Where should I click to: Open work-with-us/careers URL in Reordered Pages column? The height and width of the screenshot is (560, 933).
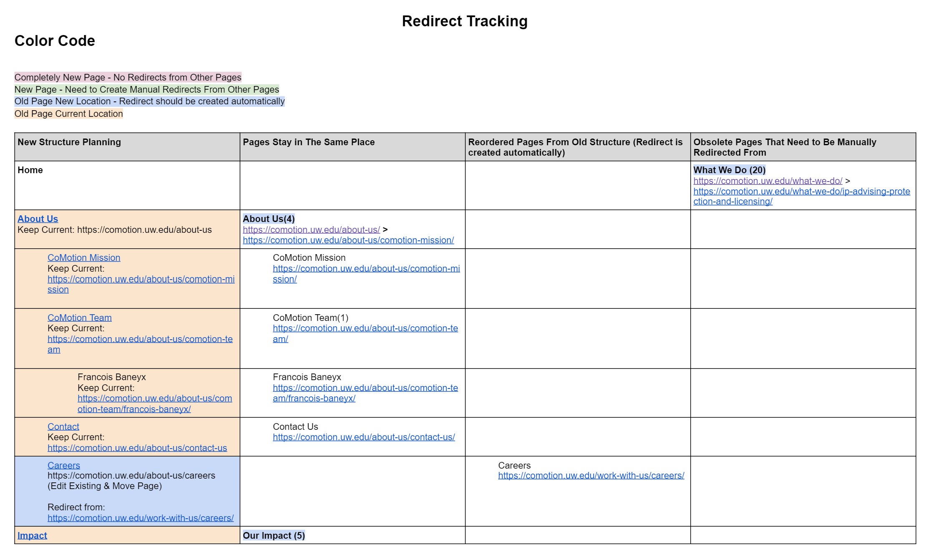[x=591, y=475]
